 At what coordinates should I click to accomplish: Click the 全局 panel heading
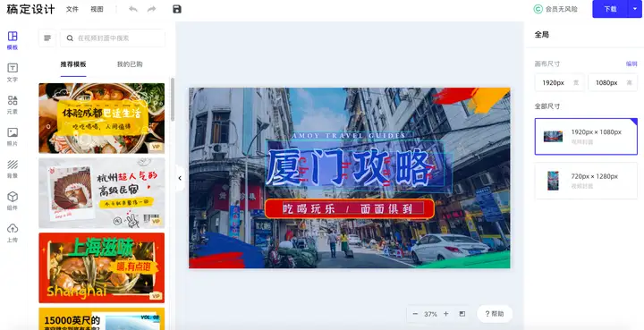pos(541,35)
